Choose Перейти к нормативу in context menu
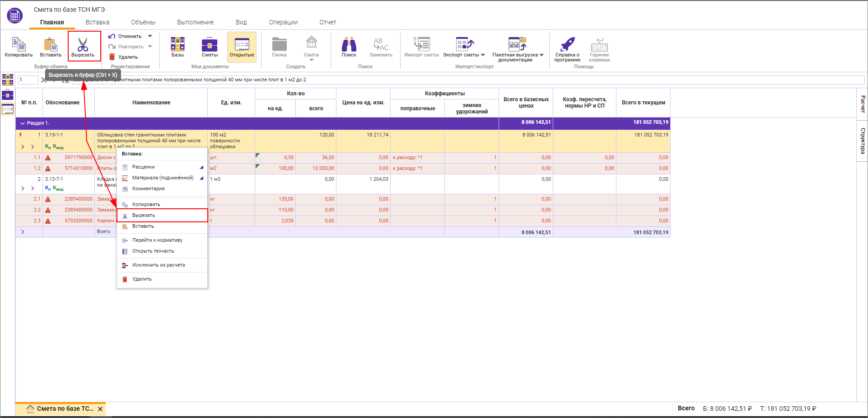 tap(162, 240)
